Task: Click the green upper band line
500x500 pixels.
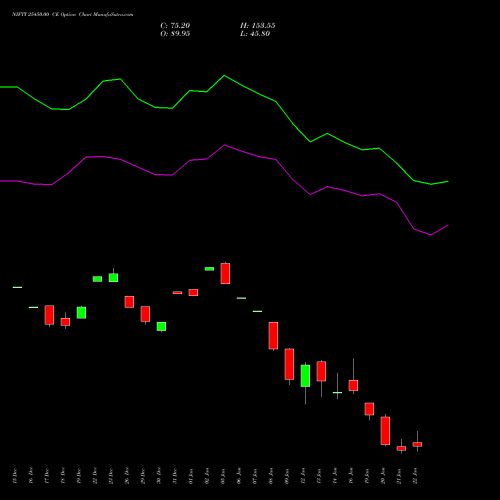Action: click(224, 76)
